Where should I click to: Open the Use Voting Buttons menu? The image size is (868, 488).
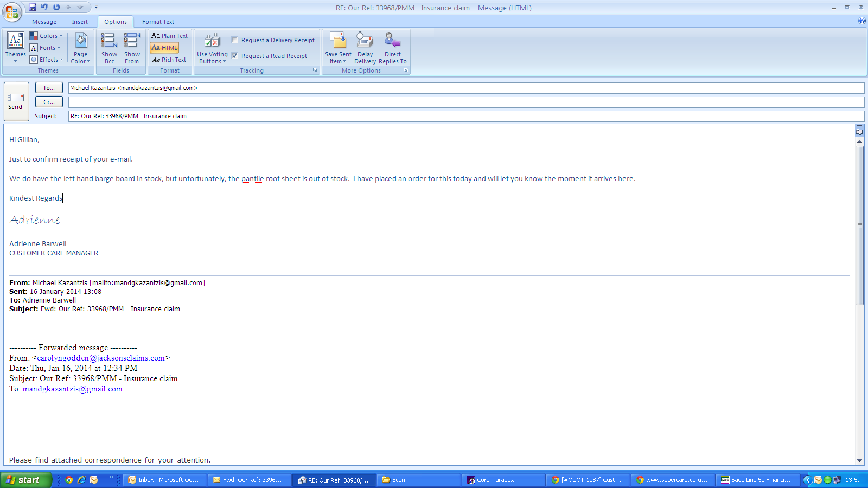[212, 48]
